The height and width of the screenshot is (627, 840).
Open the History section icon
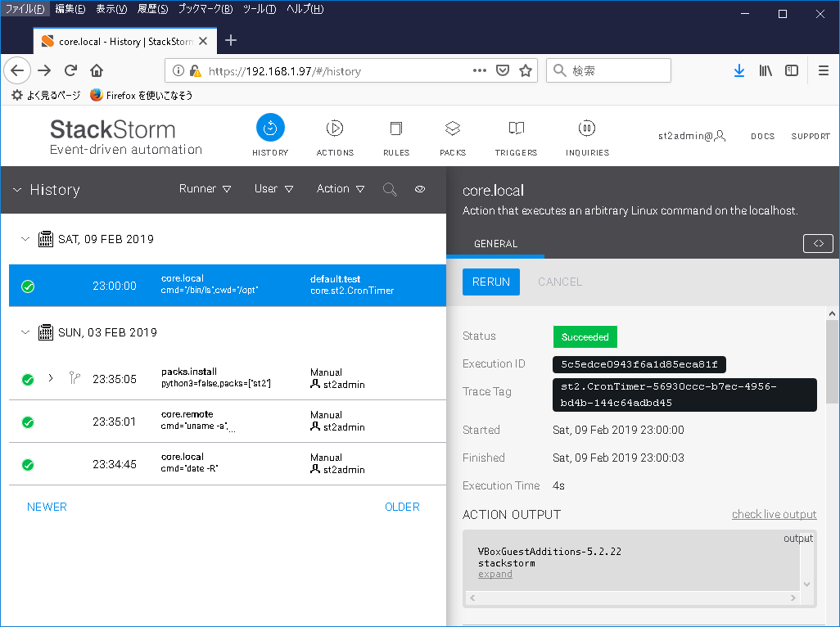pyautogui.click(x=270, y=127)
